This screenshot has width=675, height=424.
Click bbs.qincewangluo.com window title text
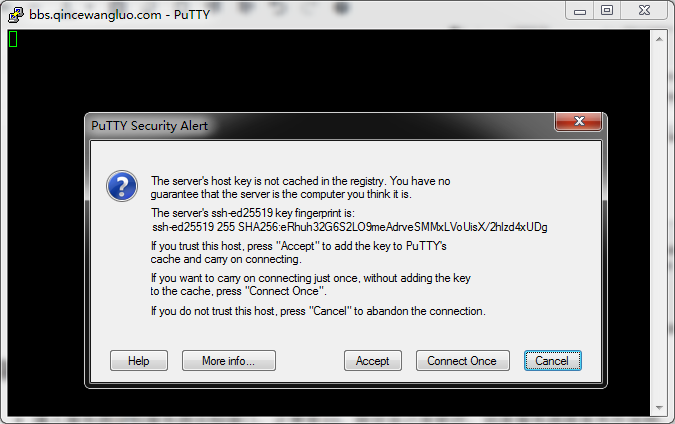coord(95,15)
